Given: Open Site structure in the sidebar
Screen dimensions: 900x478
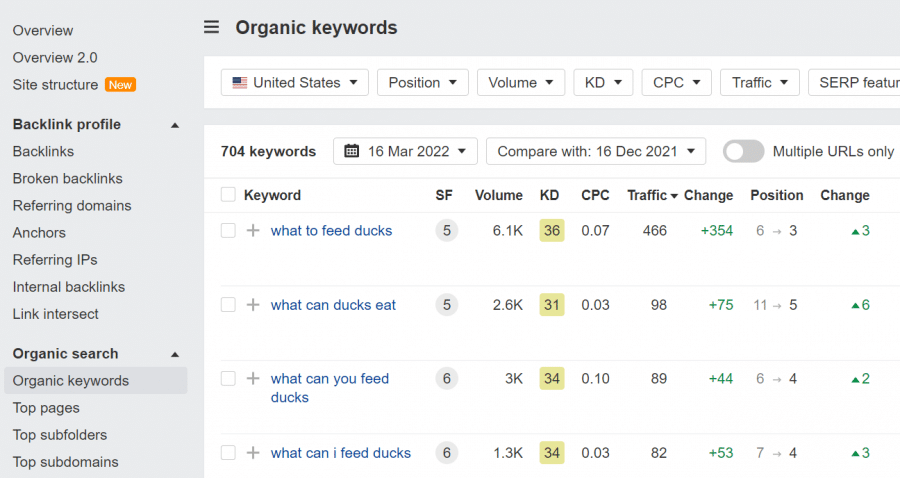Looking at the screenshot, I should (x=55, y=85).
